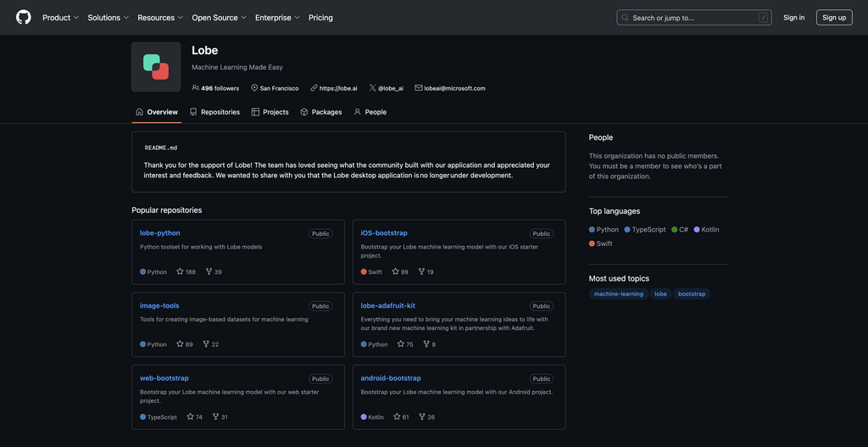Open the Packages tab
The image size is (868, 447).
click(321, 112)
